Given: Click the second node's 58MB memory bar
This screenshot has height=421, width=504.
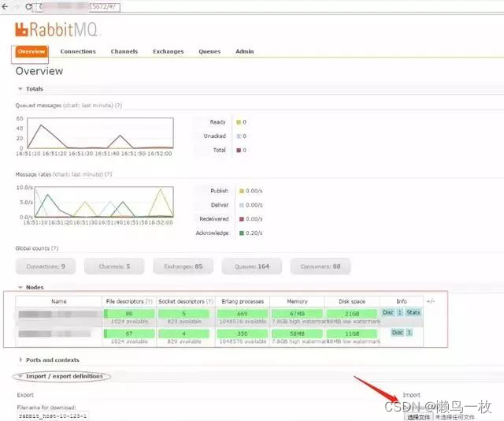Looking at the screenshot, I should [x=297, y=333].
